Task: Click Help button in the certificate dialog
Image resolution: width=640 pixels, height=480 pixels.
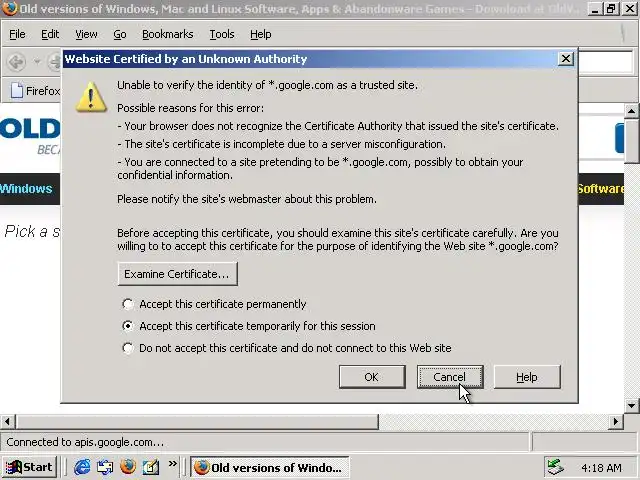Action: click(x=527, y=377)
